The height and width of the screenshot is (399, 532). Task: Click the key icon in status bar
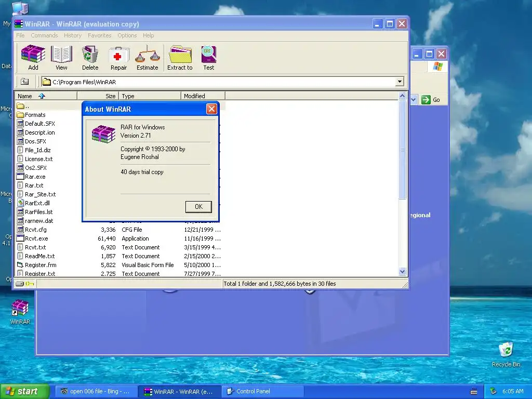click(30, 284)
